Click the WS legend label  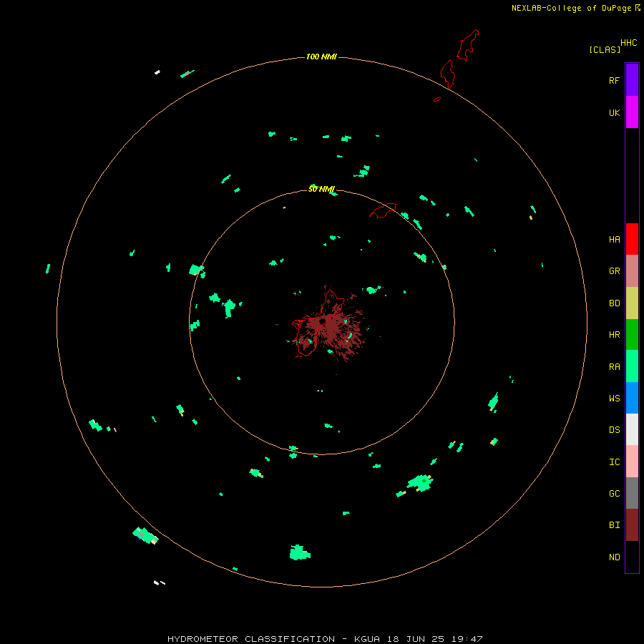click(x=614, y=398)
